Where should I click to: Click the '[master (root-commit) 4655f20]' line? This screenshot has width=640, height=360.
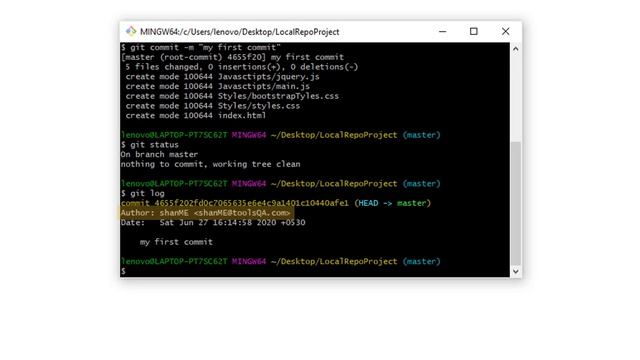coord(233,57)
